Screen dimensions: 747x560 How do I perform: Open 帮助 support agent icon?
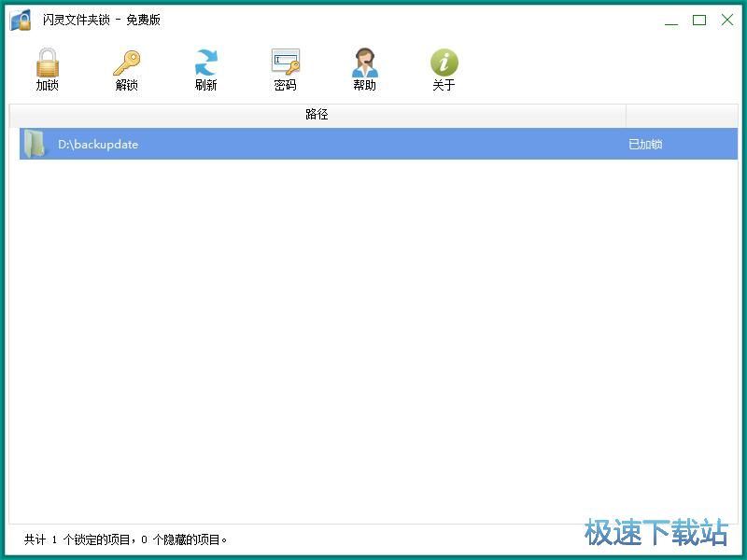tap(364, 63)
